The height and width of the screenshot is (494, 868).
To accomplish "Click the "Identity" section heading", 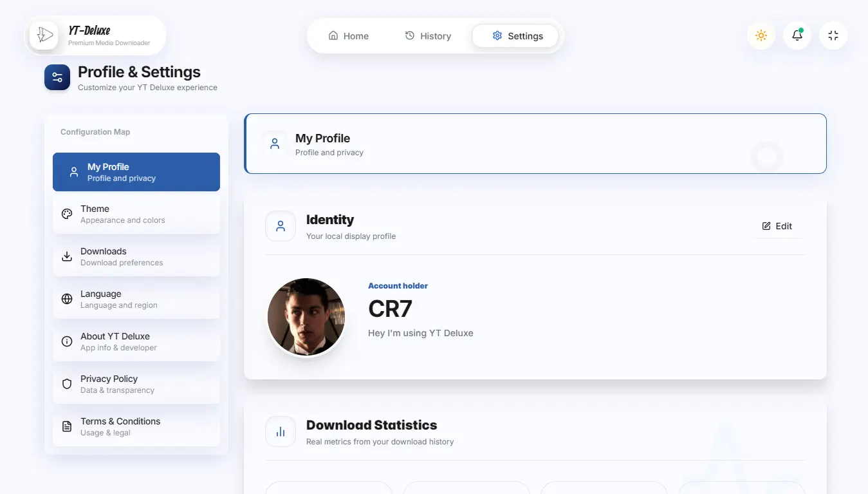I will coord(330,220).
